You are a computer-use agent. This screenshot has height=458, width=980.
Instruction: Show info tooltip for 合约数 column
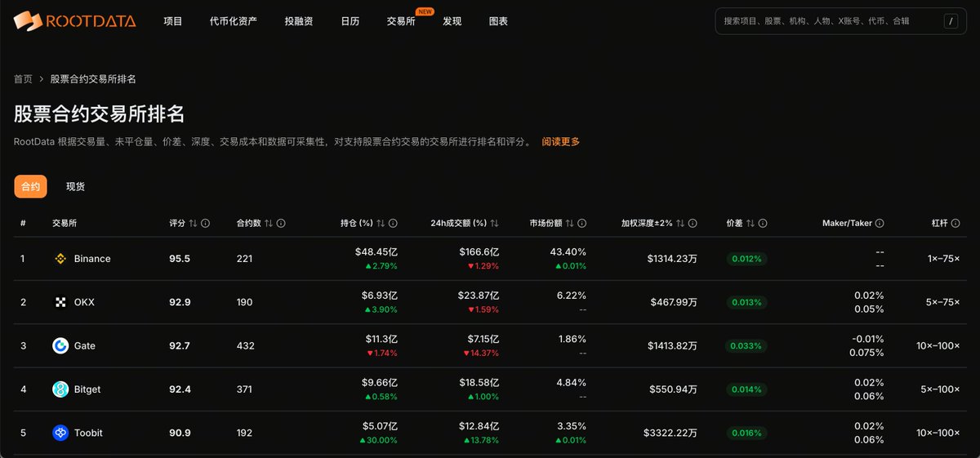pyautogui.click(x=283, y=223)
